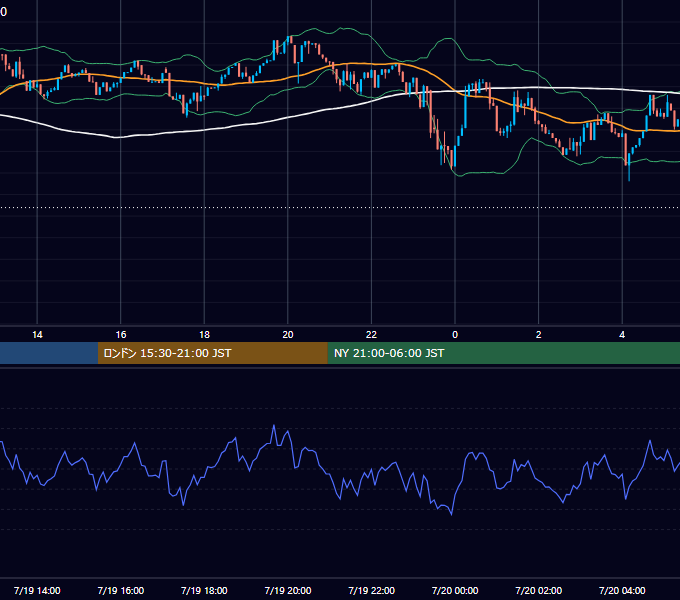This screenshot has height=600, width=680.
Task: Click the 18 hour axis label
Action: click(204, 335)
